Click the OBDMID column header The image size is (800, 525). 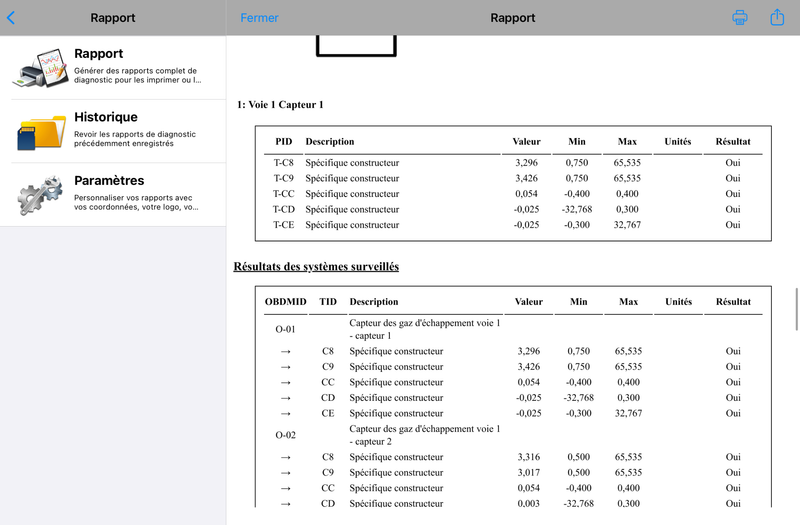coord(285,302)
